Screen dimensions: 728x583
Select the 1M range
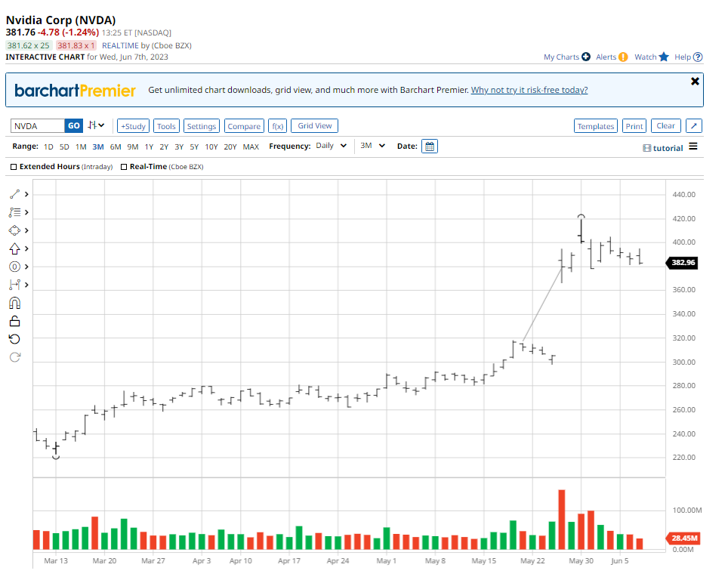(81, 147)
